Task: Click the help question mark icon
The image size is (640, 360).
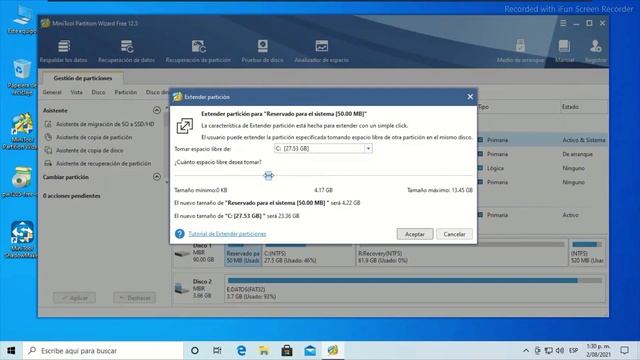Action: tap(180, 233)
